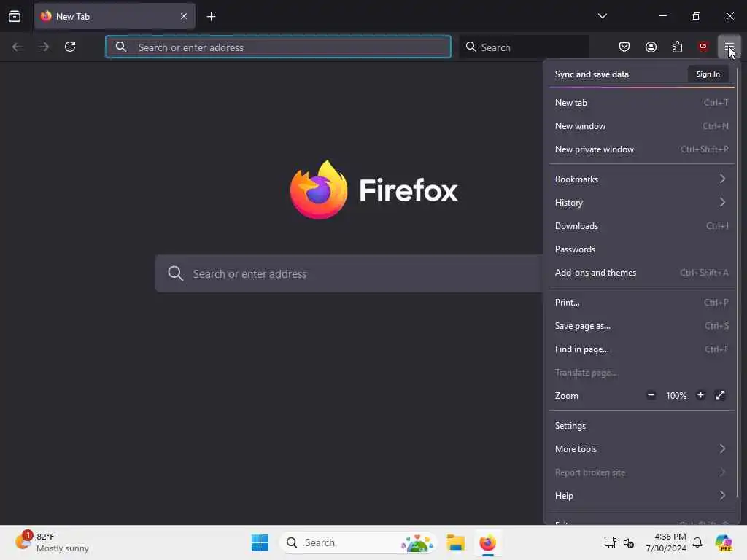This screenshot has height=560, width=747.
Task: Open the notifications bell icon
Action: coord(697,542)
